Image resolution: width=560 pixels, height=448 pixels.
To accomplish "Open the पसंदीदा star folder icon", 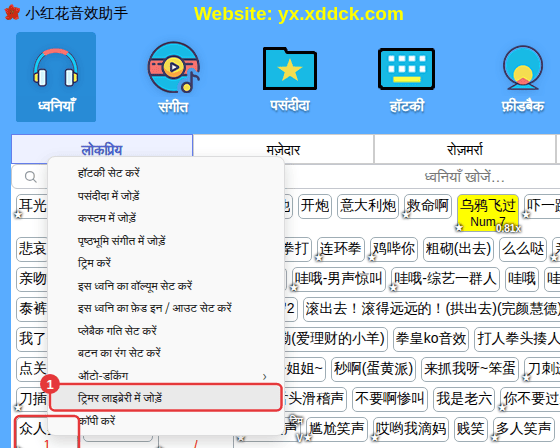I will pos(290,79).
